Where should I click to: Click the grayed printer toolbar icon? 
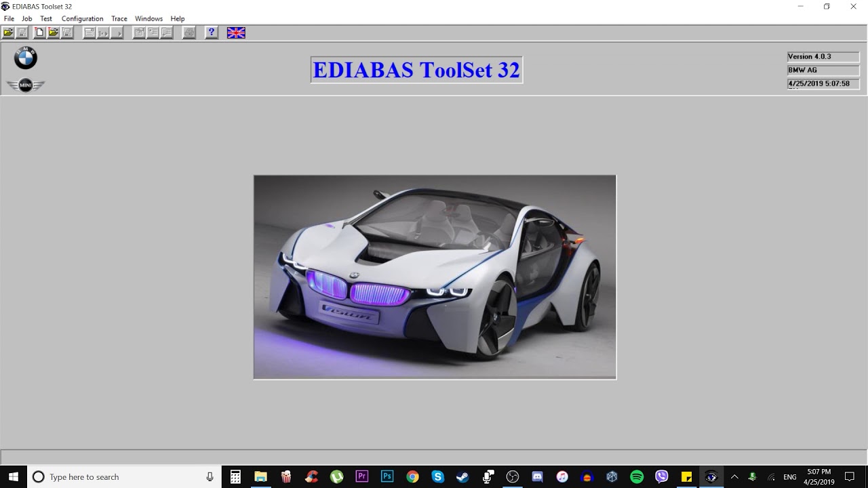click(189, 33)
